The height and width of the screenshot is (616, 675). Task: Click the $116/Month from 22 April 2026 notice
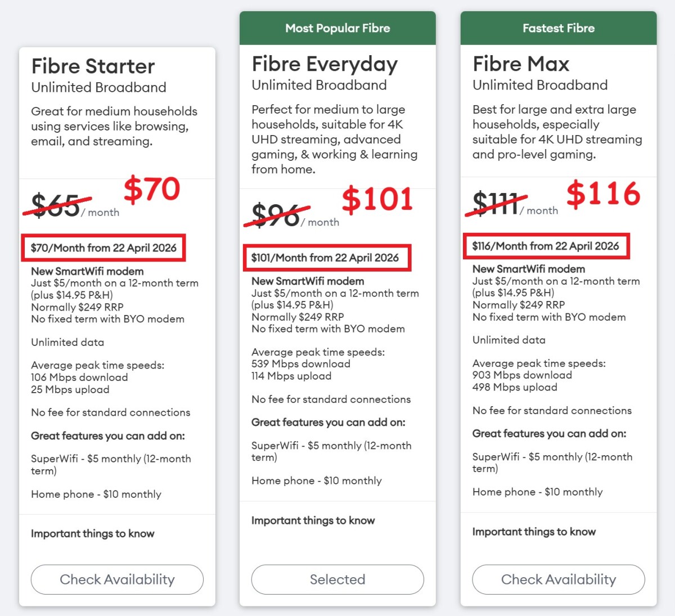click(x=546, y=246)
